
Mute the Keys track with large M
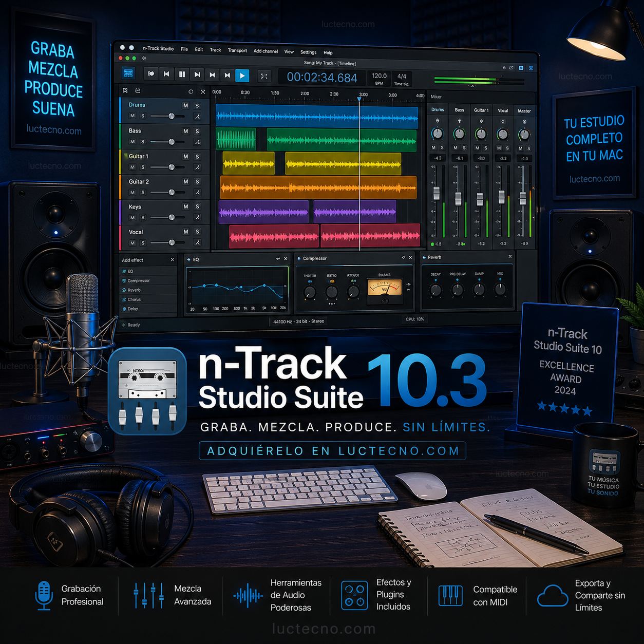(x=185, y=206)
